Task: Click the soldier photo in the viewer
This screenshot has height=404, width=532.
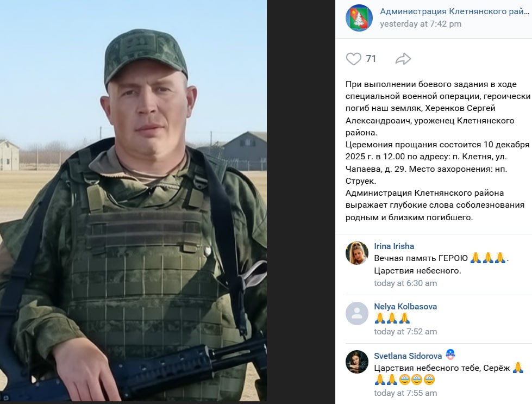Action: click(x=133, y=200)
